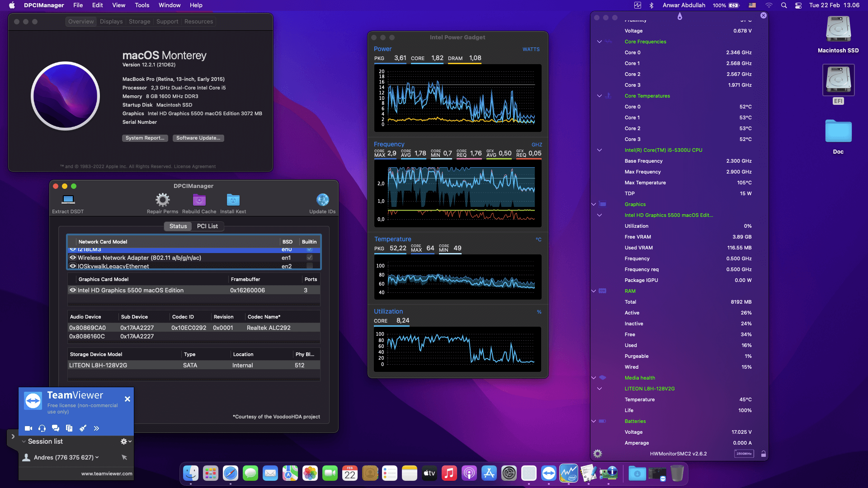868x488 pixels.
Task: Open TeamViewer chat bubbles icon
Action: click(56, 428)
